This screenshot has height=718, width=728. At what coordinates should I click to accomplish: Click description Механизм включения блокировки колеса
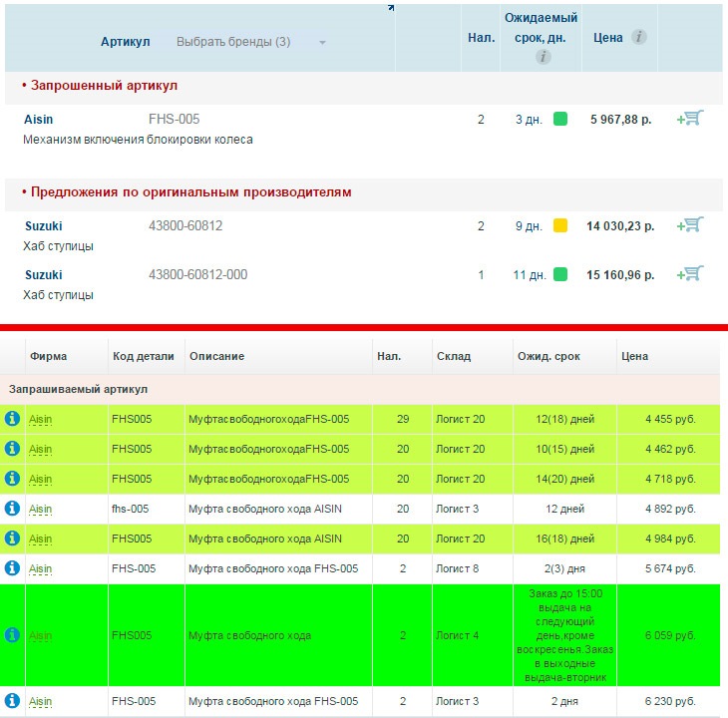[x=138, y=140]
